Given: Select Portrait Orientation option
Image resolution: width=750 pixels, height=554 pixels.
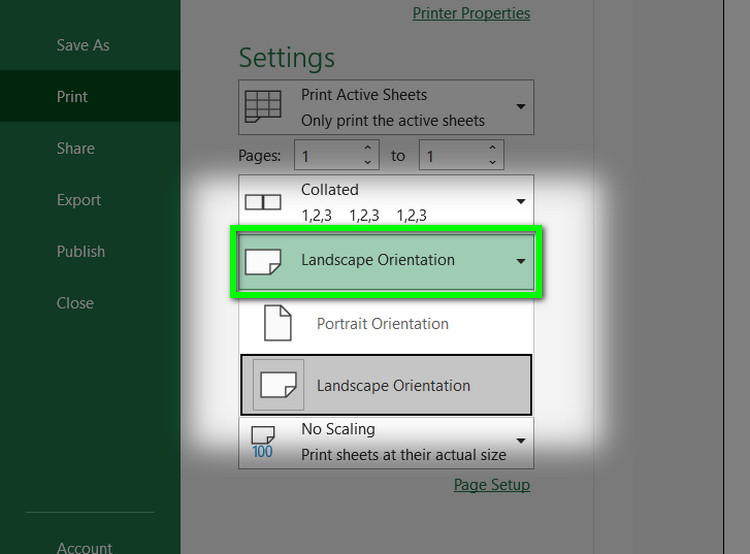Looking at the screenshot, I should (x=382, y=324).
